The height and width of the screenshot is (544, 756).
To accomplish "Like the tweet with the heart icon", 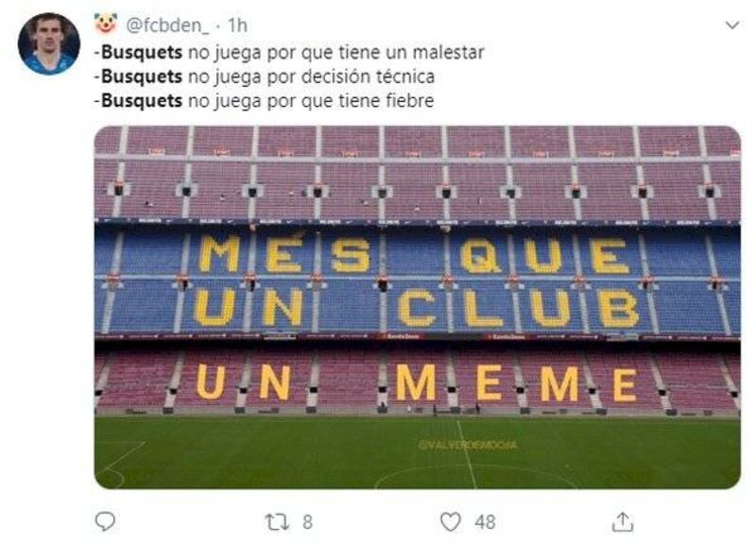I will [451, 522].
